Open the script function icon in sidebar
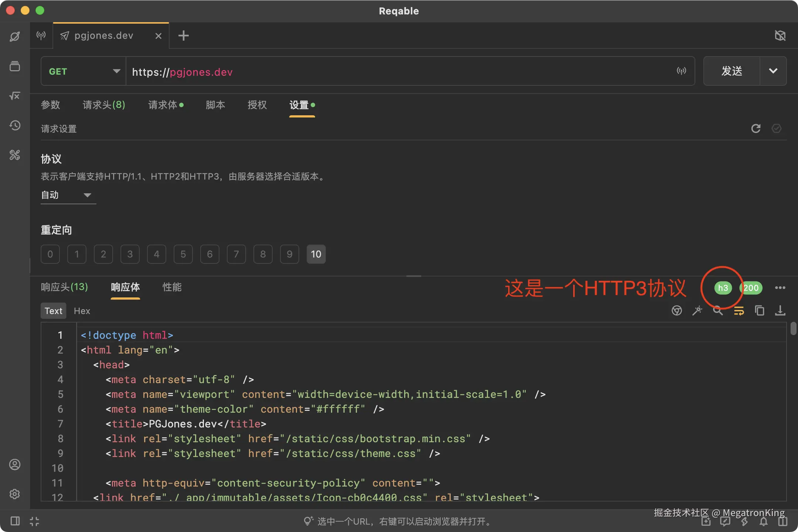Screen dimensions: 798x532 tap(15, 96)
